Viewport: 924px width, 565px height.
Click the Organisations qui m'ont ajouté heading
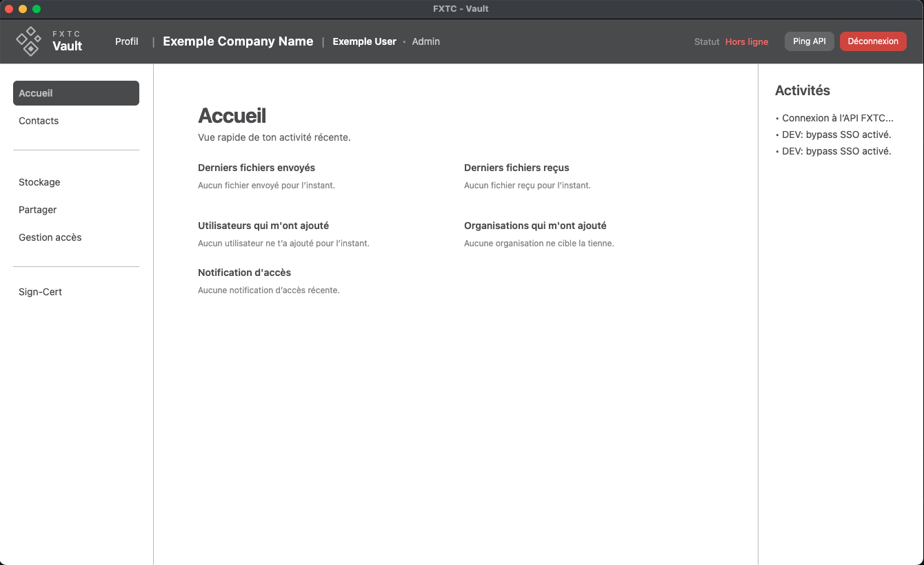click(x=535, y=226)
